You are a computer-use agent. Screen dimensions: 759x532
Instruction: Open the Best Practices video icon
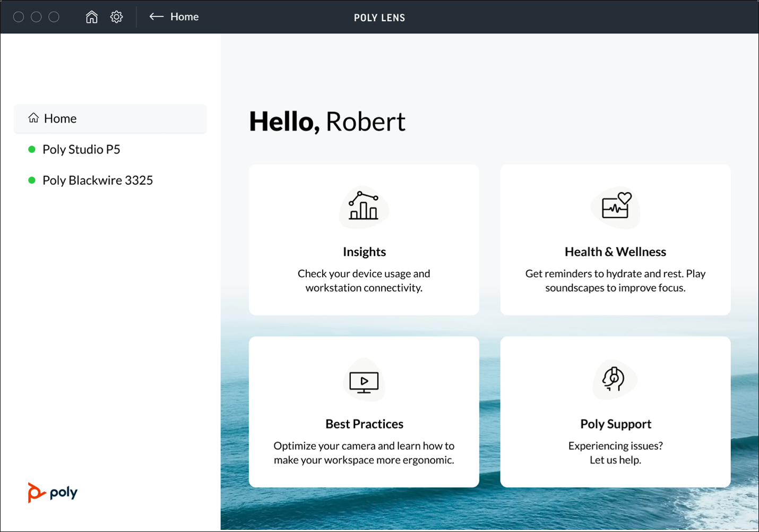[x=365, y=380]
